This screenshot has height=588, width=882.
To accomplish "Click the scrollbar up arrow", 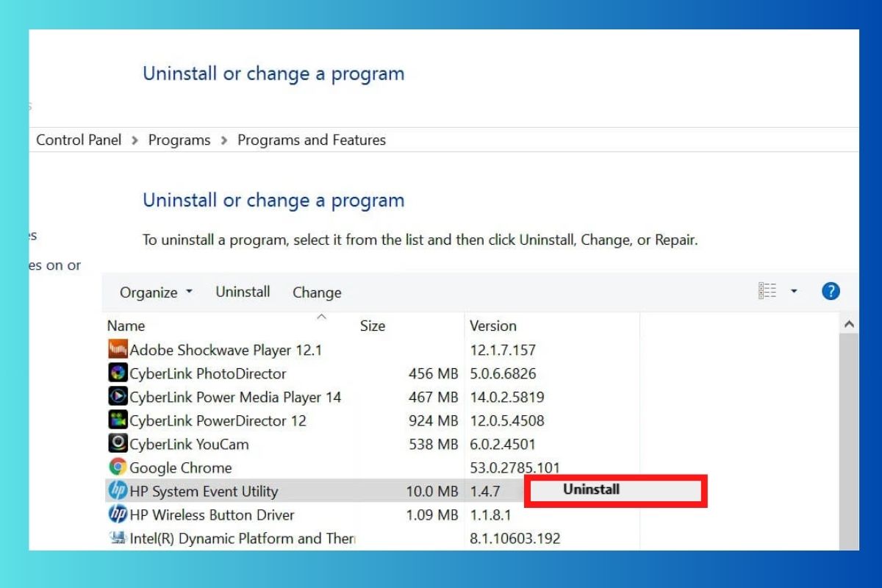I will tap(849, 324).
